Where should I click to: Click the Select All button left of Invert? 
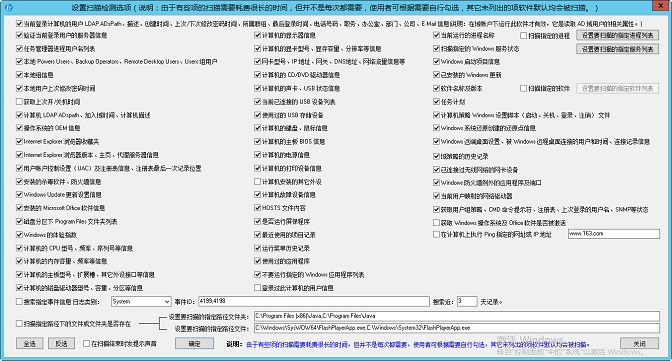tap(30, 343)
